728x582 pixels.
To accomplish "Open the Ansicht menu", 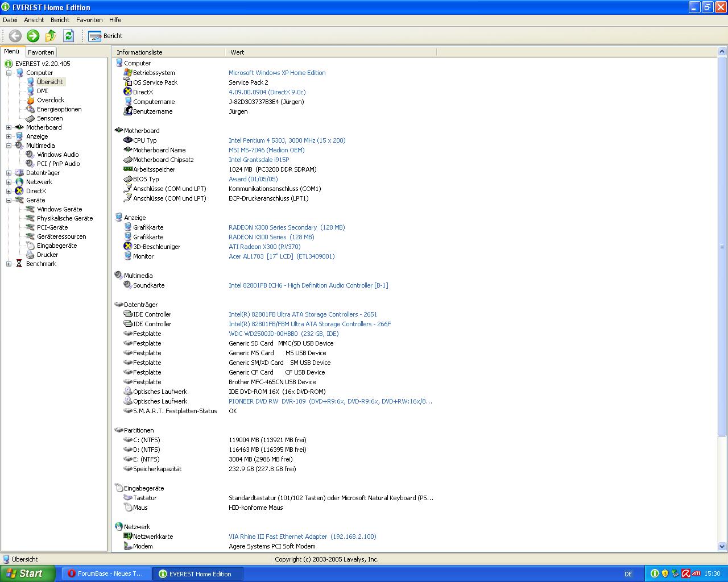I will pos(34,20).
